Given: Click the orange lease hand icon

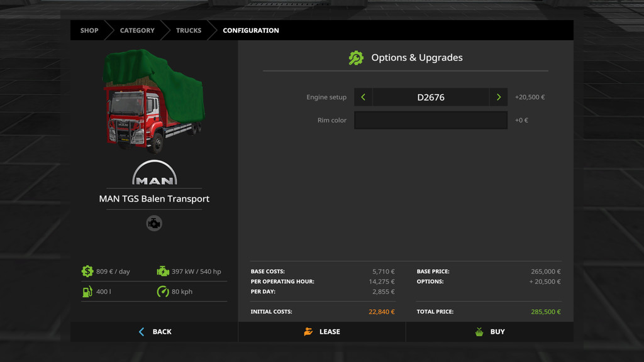Looking at the screenshot, I should tap(308, 332).
